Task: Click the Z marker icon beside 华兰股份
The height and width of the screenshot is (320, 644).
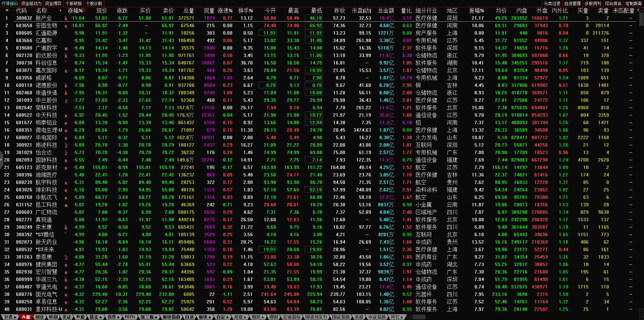Action: coord(66,101)
